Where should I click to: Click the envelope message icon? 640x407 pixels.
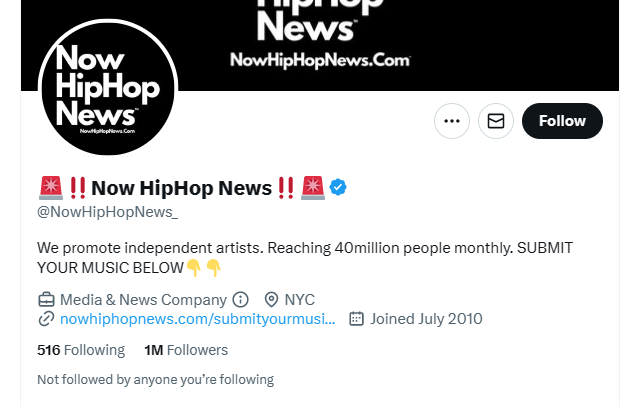coord(496,121)
